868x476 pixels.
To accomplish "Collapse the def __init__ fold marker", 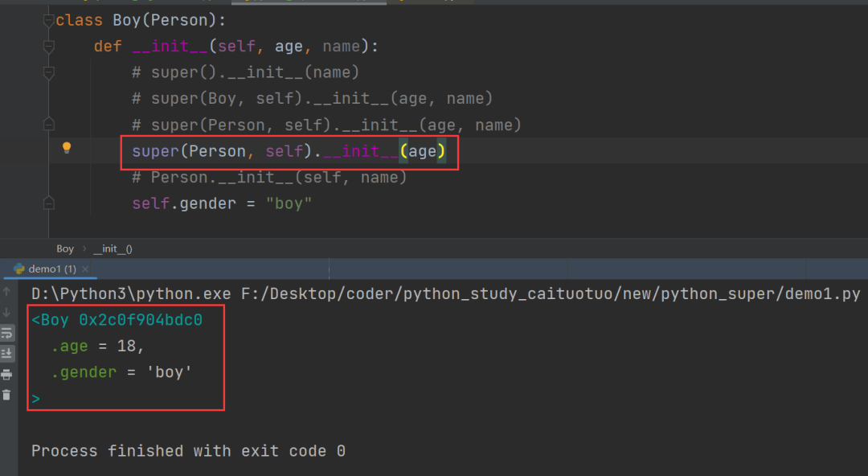I will click(49, 47).
